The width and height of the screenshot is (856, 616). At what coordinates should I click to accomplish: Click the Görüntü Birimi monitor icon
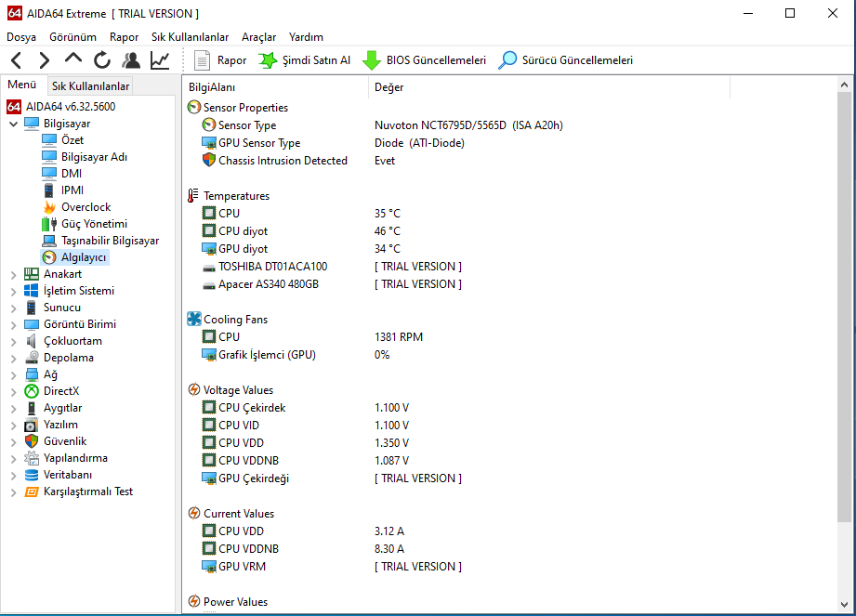(32, 324)
